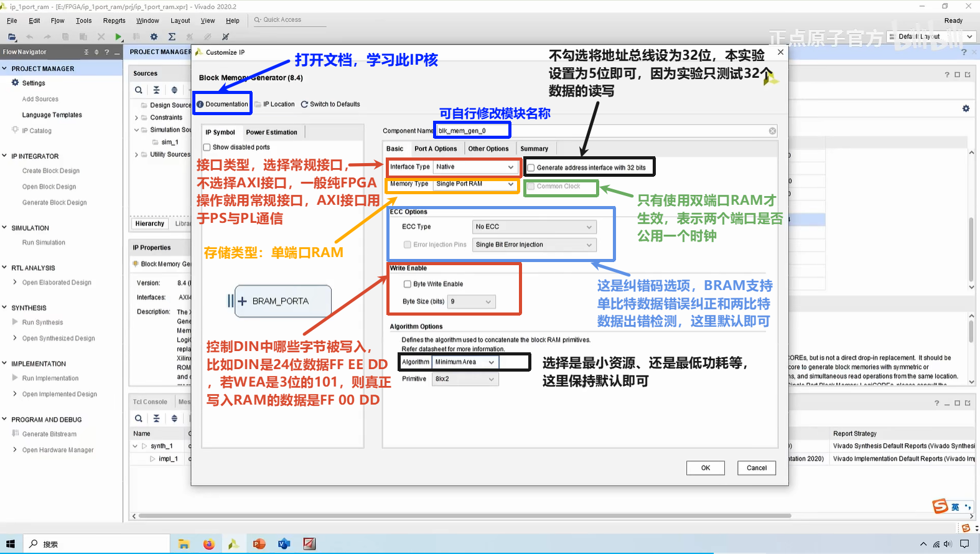Open the Algorithm dropdown

pos(465,362)
